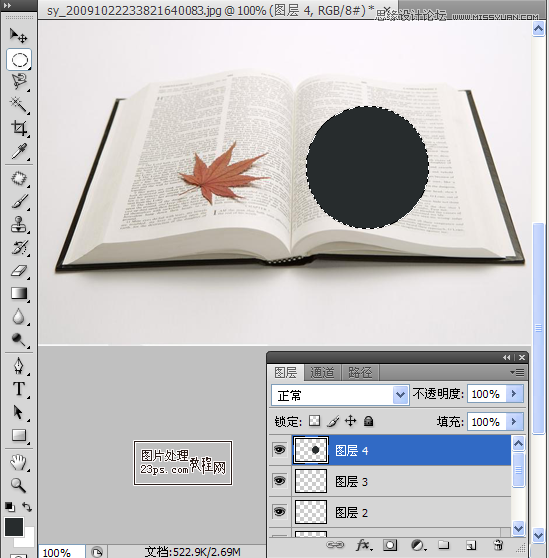The width and height of the screenshot is (549, 558).
Task: Select the Crop tool
Action: (x=19, y=128)
